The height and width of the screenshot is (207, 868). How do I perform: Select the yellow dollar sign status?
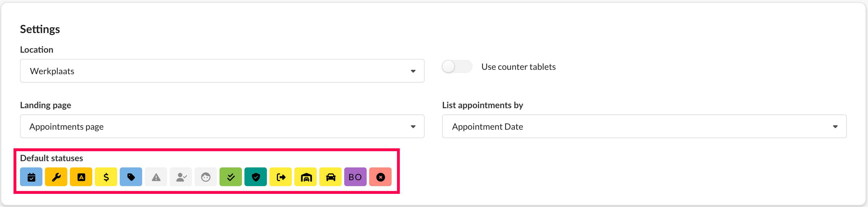click(106, 177)
